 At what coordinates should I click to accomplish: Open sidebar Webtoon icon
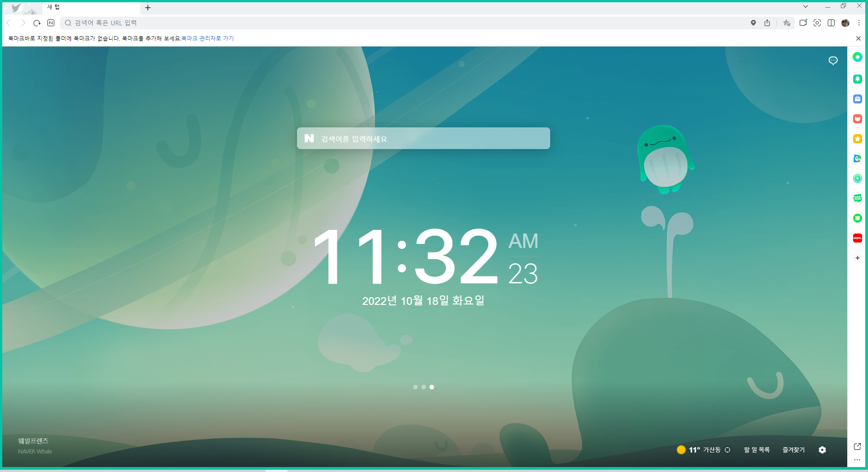pyautogui.click(x=858, y=198)
